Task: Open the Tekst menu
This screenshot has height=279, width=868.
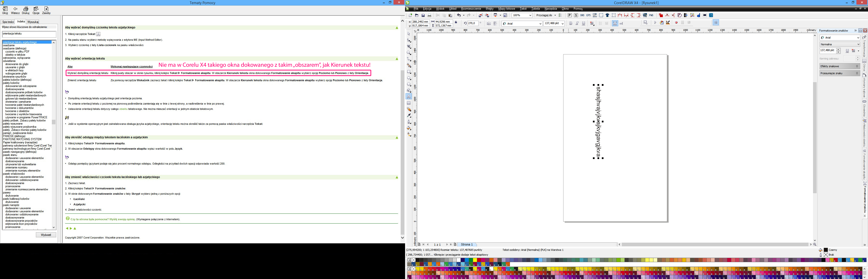Action: [x=523, y=9]
